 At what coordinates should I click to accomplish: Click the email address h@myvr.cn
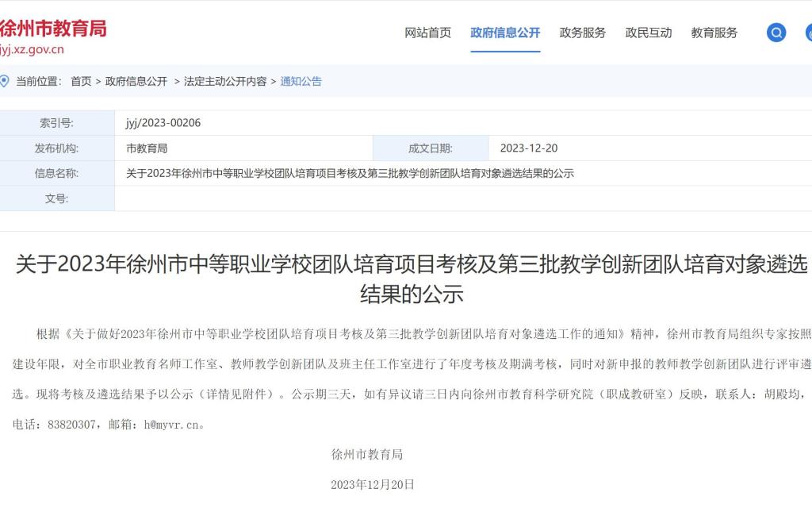[171, 425]
